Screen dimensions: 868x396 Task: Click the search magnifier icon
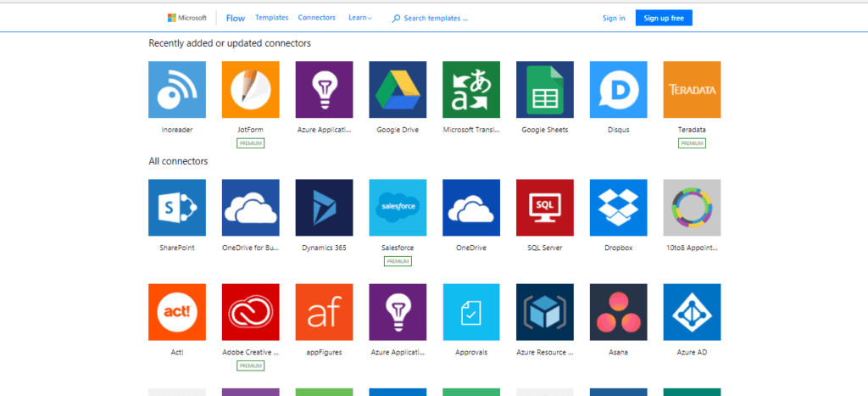[396, 19]
